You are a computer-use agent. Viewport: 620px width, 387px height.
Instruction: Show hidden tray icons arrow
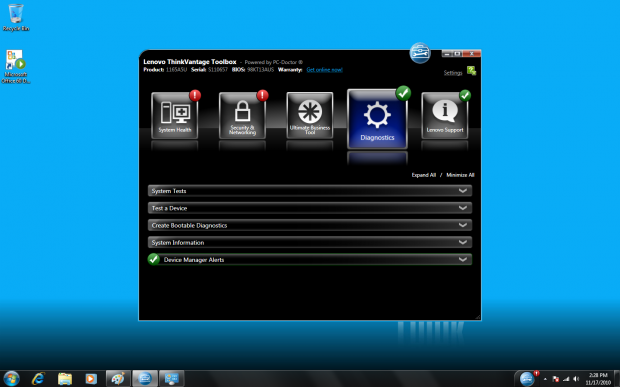click(x=545, y=379)
